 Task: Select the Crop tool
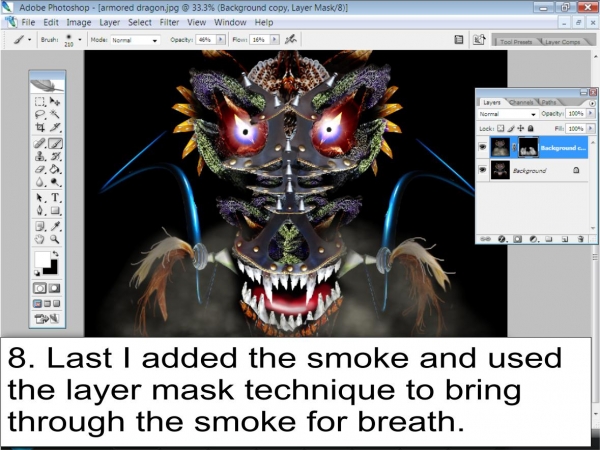coord(40,127)
